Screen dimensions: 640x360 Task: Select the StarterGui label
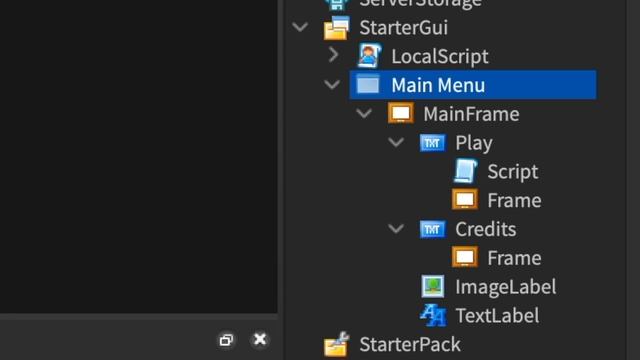tap(403, 28)
